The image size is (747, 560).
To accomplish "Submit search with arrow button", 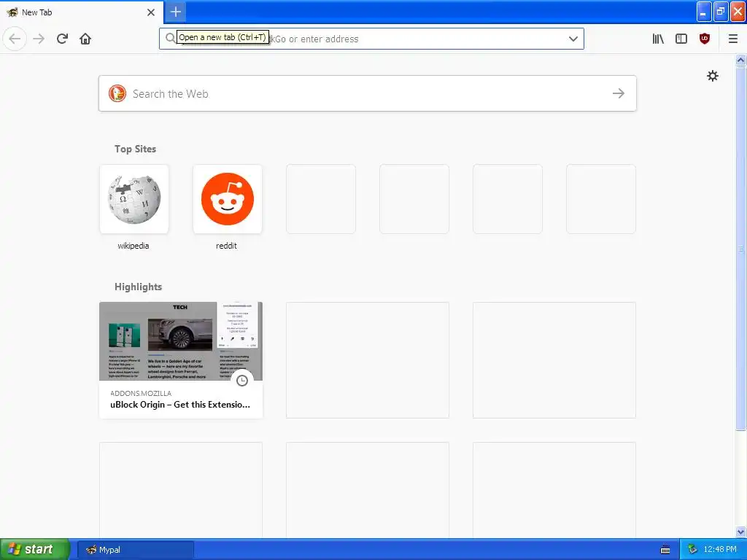I will pyautogui.click(x=619, y=93).
